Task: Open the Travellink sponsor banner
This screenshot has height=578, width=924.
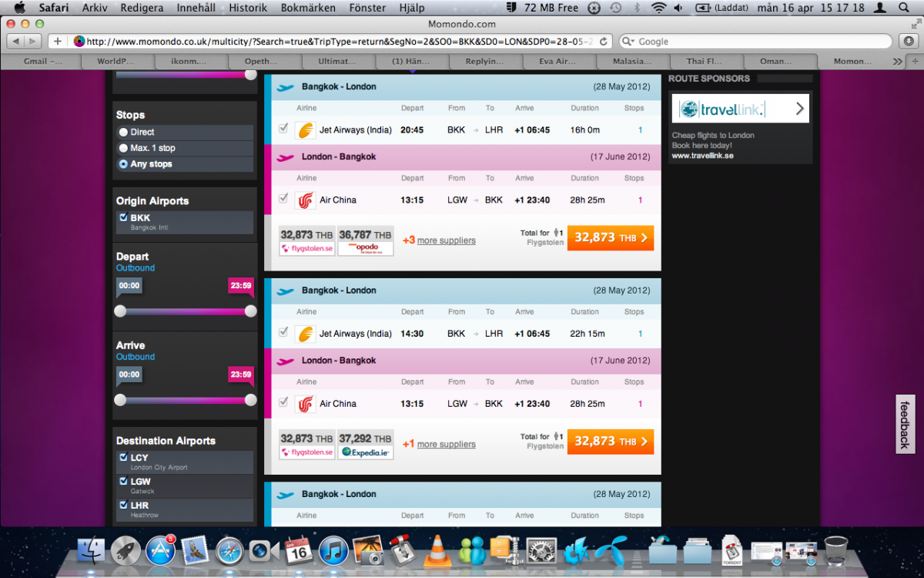Action: coord(740,109)
